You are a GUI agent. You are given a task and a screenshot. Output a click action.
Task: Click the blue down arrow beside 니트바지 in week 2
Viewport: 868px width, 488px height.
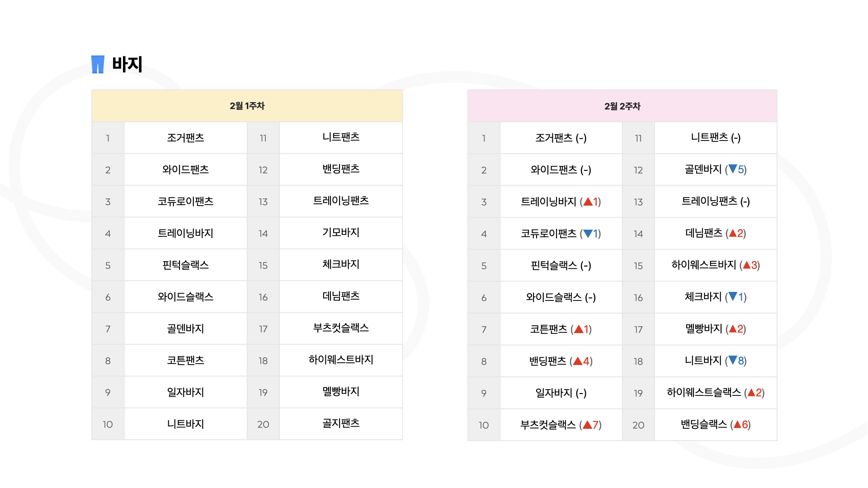pyautogui.click(x=733, y=361)
